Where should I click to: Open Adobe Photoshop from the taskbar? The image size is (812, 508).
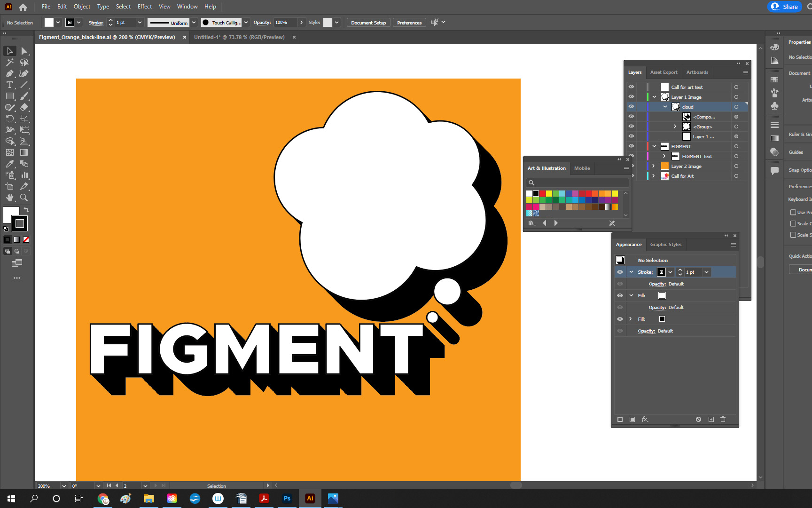click(x=287, y=499)
